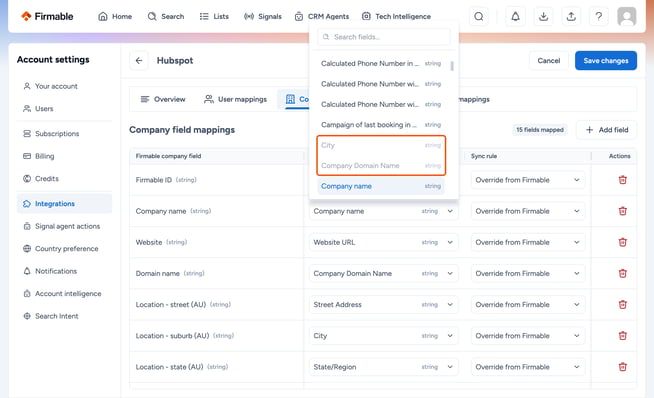Open sync rule dropdown for Website

click(528, 242)
